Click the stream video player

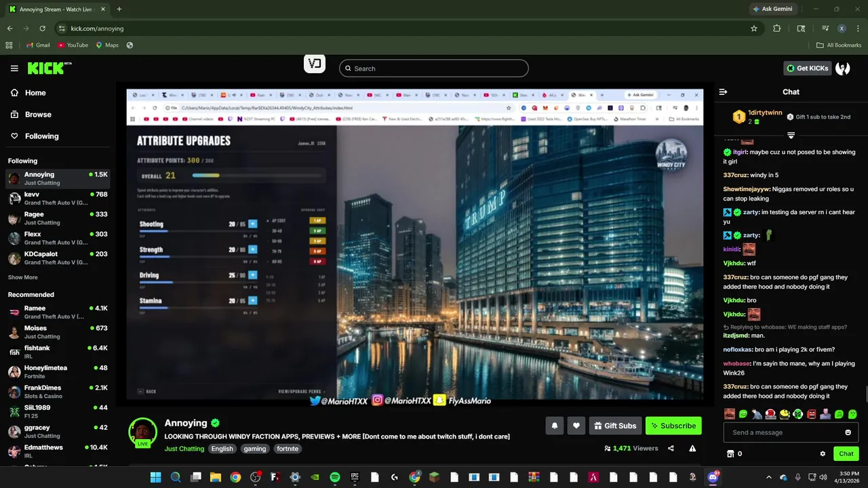415,244
